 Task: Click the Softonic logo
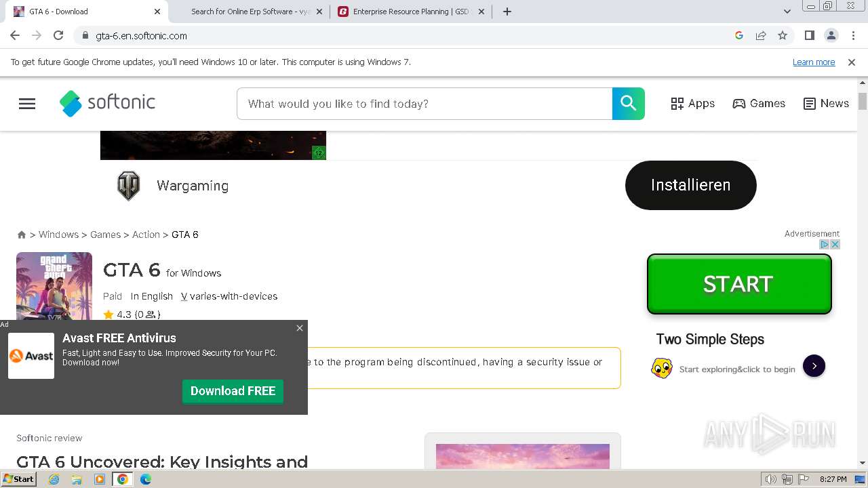[x=107, y=103]
